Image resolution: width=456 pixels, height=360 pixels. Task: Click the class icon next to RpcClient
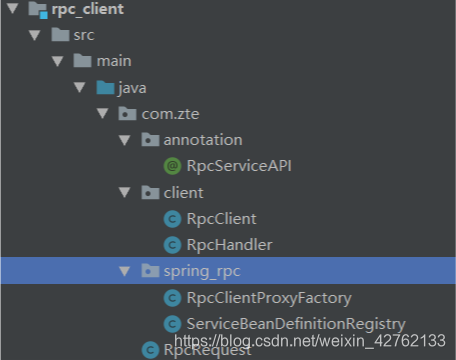[172, 219]
